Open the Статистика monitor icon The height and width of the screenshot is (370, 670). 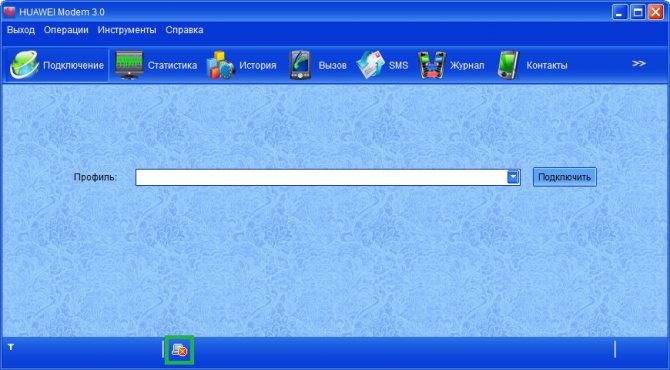pos(129,65)
